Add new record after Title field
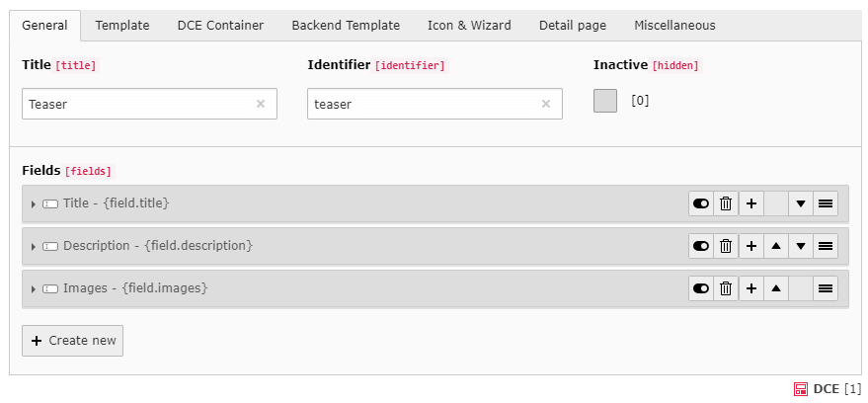 pos(751,203)
